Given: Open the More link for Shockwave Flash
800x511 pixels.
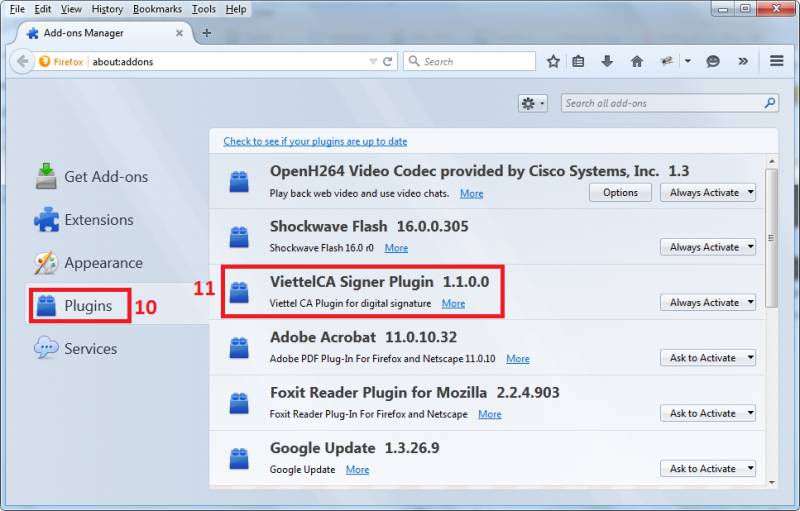Looking at the screenshot, I should tap(396, 248).
